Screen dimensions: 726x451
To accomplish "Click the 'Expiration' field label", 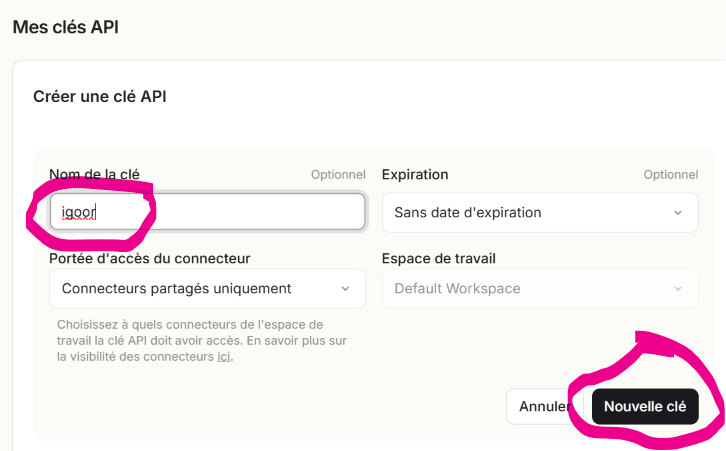I will [415, 175].
